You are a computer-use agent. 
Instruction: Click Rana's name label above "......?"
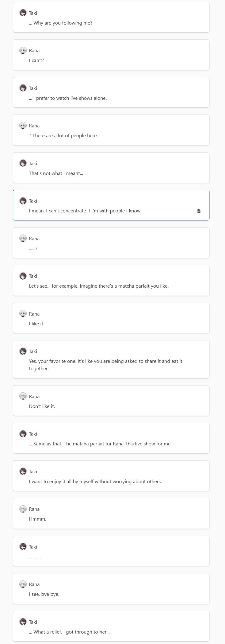point(34,239)
